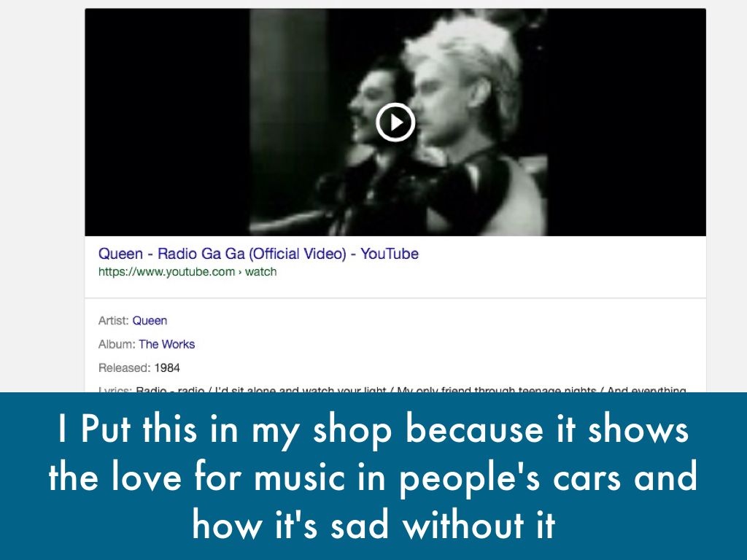Open the Queen - Radio Ga Ga YouTube title link
747x560 pixels.
tap(258, 254)
